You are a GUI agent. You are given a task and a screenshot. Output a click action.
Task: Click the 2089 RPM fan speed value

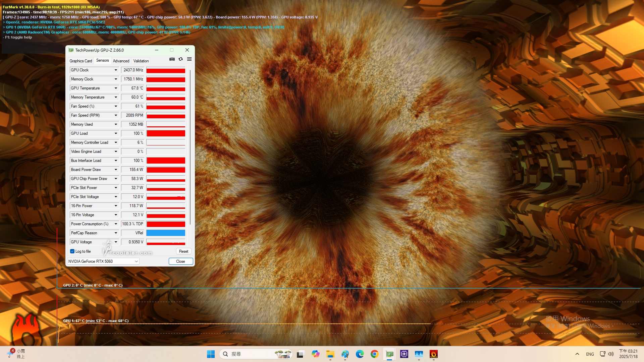[x=133, y=115]
